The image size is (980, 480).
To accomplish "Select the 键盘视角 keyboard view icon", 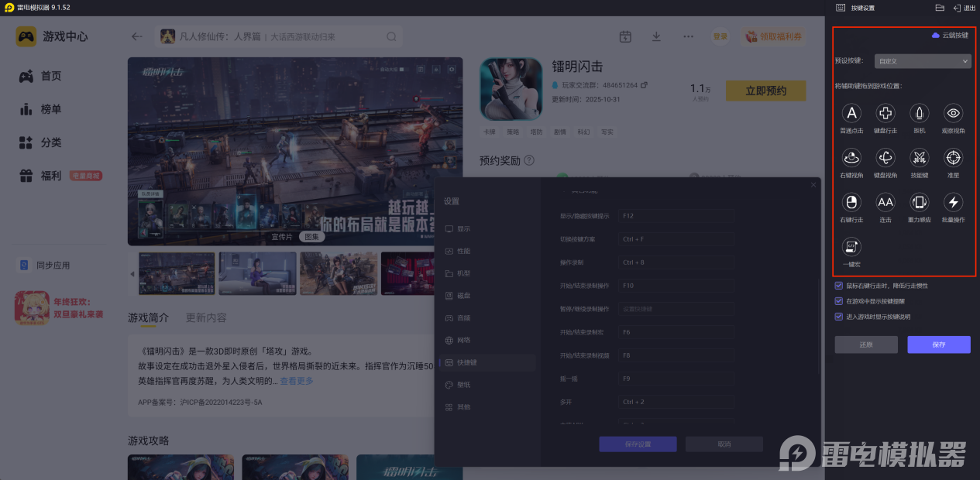I will [885, 158].
